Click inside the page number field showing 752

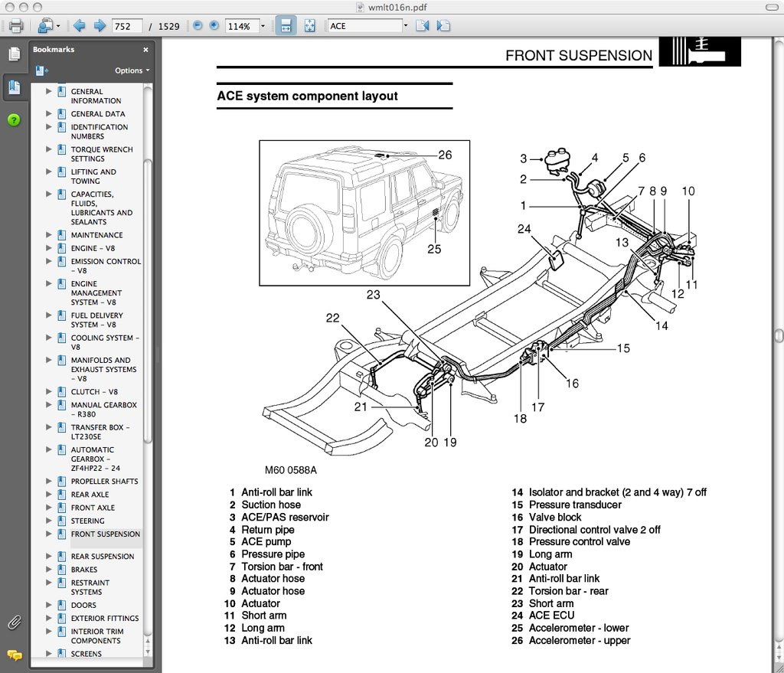point(126,25)
